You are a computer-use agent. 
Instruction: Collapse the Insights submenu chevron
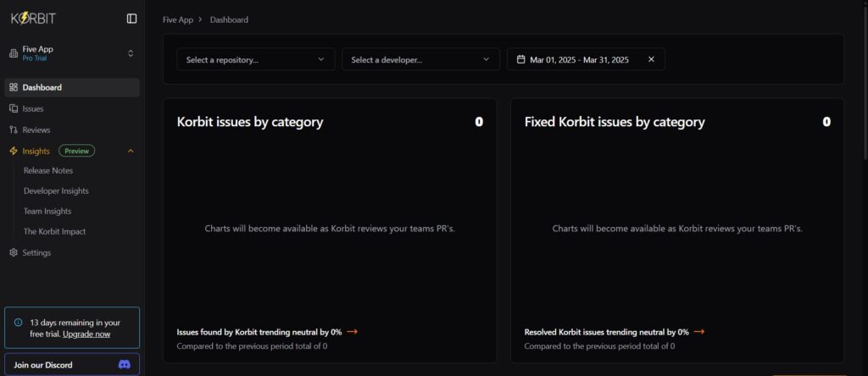coord(131,151)
